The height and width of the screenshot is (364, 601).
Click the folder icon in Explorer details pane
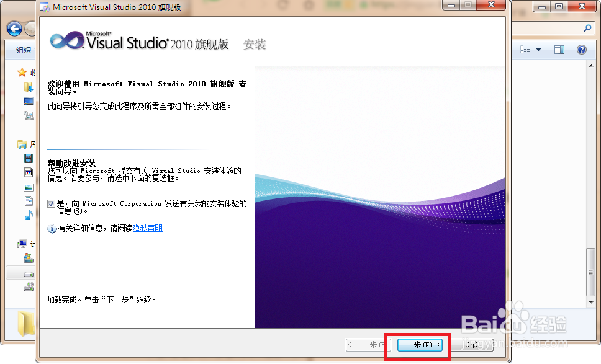[x=25, y=324]
